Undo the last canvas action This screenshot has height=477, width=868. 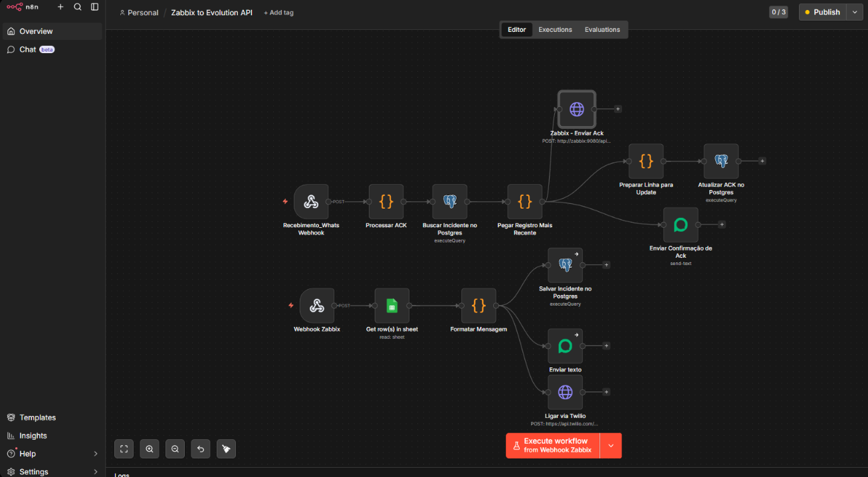point(201,449)
